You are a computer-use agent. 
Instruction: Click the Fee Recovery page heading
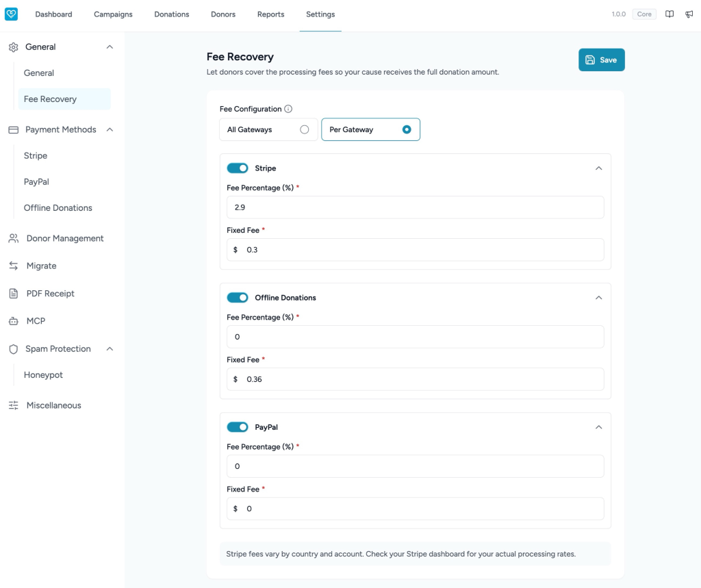(240, 57)
